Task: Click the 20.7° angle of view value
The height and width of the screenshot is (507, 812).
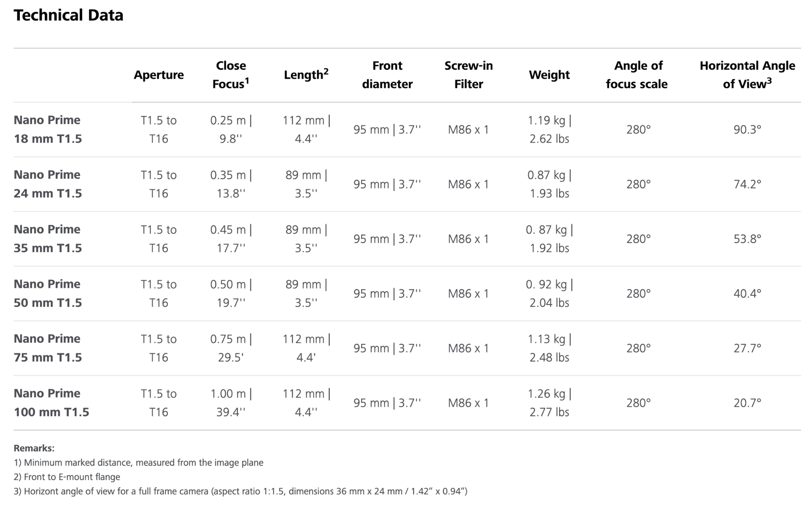Action: click(747, 403)
